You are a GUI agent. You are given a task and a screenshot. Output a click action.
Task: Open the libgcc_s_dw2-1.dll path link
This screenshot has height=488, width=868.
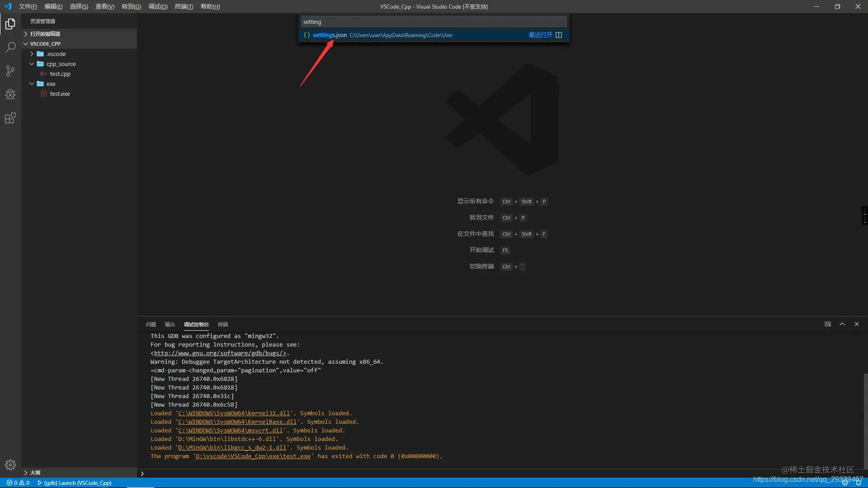pos(232,448)
